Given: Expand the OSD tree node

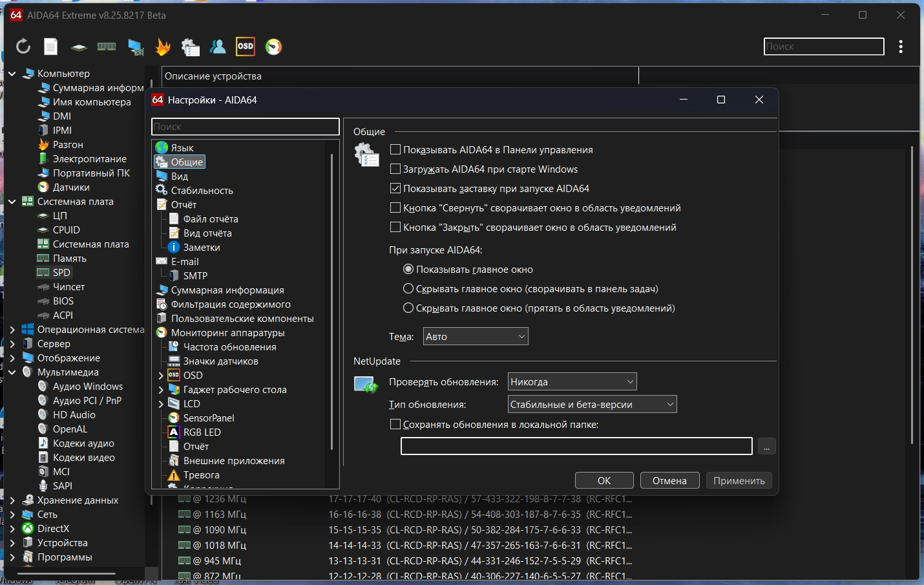Looking at the screenshot, I should tap(161, 376).
